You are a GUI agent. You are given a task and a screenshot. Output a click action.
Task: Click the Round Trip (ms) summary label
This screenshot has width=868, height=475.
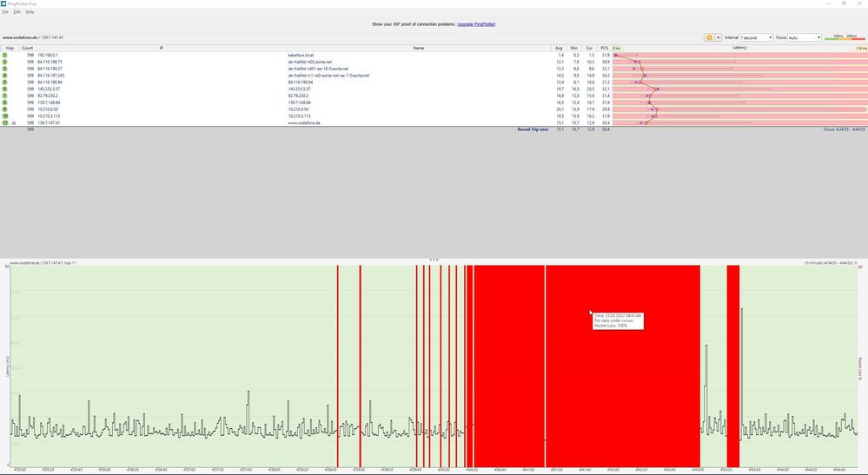[533, 129]
